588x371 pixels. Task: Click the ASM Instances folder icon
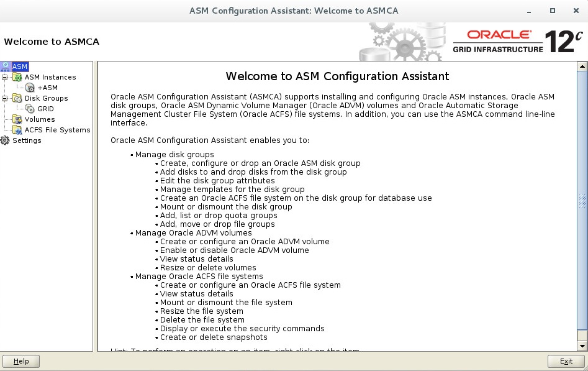coord(17,77)
